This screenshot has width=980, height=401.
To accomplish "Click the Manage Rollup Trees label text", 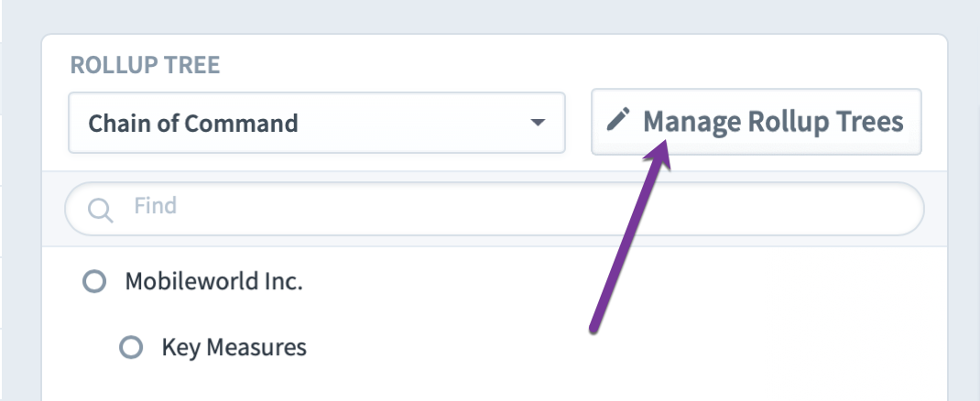I will [773, 121].
